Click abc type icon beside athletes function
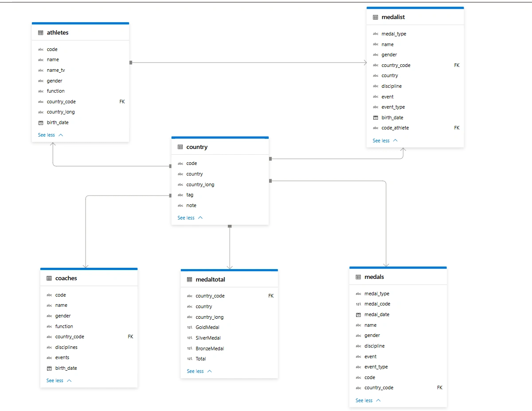Screen dimensions: 532x411 41,91
